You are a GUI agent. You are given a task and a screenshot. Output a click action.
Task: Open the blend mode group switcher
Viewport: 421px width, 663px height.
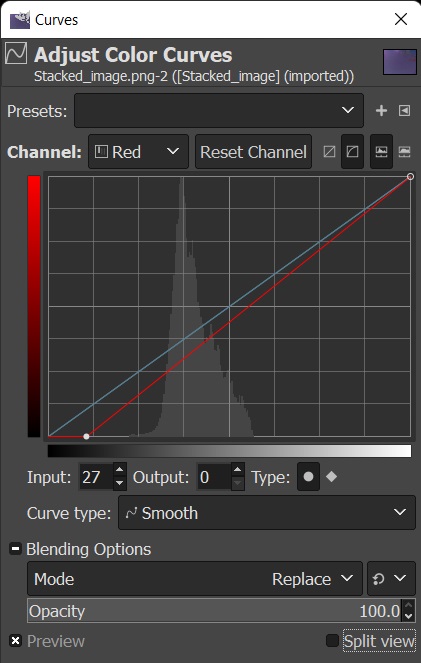click(391, 578)
